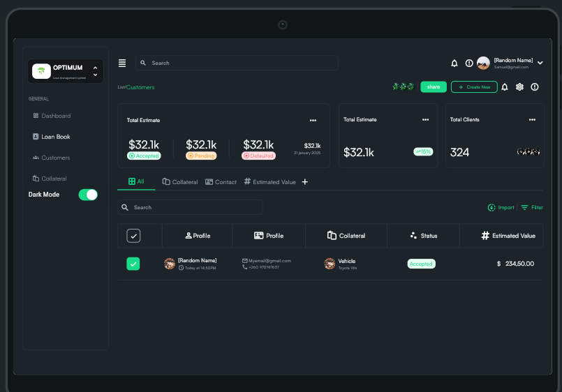Click the plus icon to add a tab
Screen dimensions: 562x392
click(304, 182)
